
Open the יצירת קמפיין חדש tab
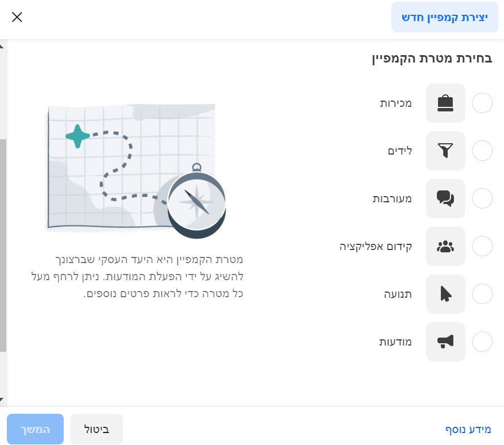[x=444, y=17]
